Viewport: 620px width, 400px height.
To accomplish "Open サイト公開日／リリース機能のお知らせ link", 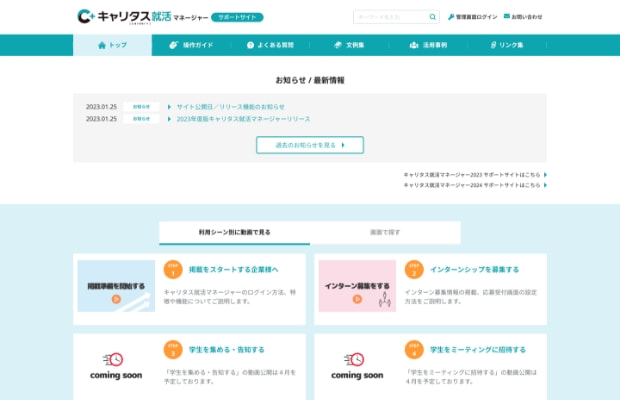I will coord(231,107).
